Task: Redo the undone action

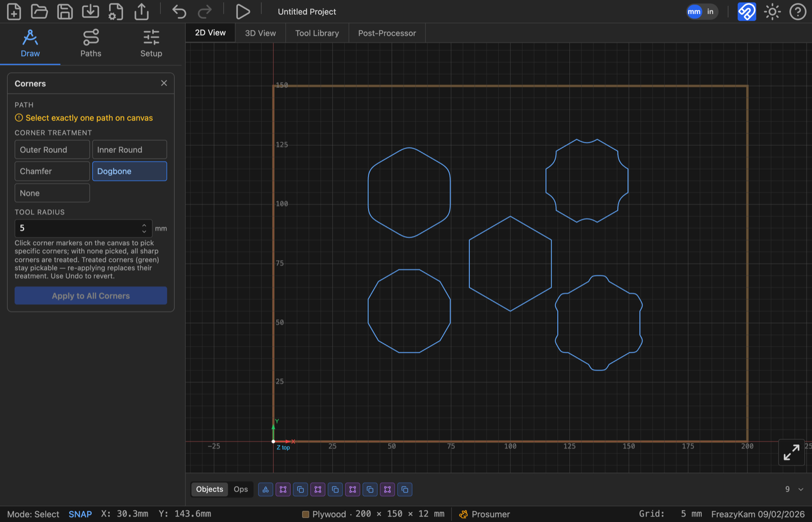Action: click(205, 11)
